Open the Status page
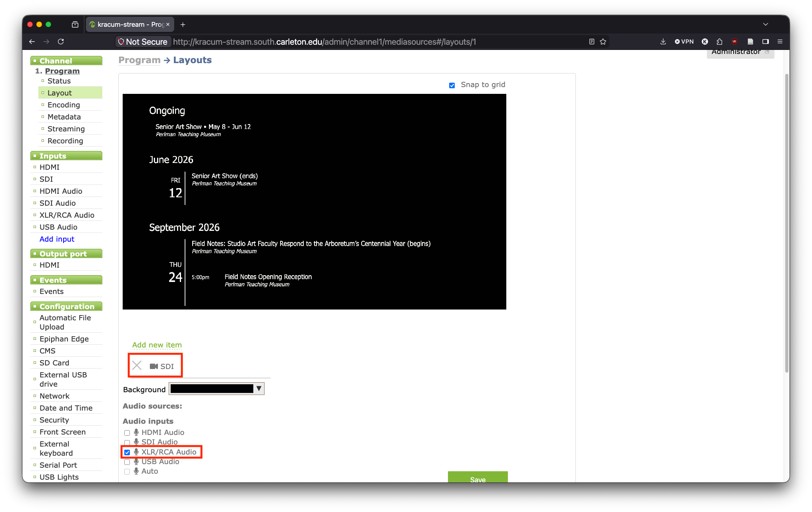The width and height of the screenshot is (812, 512). pyautogui.click(x=59, y=81)
